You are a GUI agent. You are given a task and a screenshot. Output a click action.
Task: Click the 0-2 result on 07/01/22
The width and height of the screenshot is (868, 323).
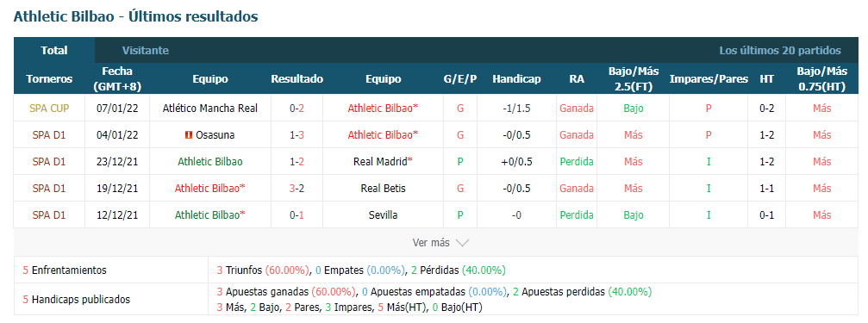(297, 109)
